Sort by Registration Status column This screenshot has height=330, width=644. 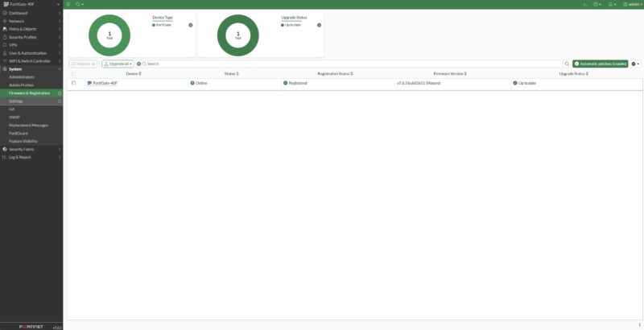coord(335,74)
